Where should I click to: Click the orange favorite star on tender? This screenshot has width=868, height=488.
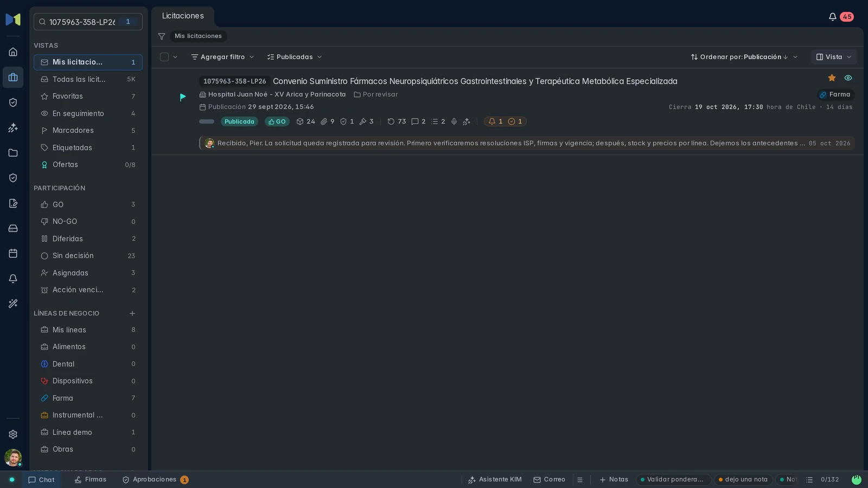832,78
